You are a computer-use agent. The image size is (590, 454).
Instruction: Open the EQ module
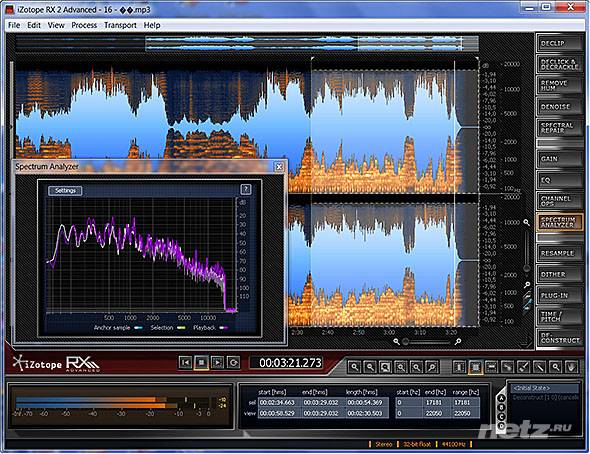[x=559, y=180]
